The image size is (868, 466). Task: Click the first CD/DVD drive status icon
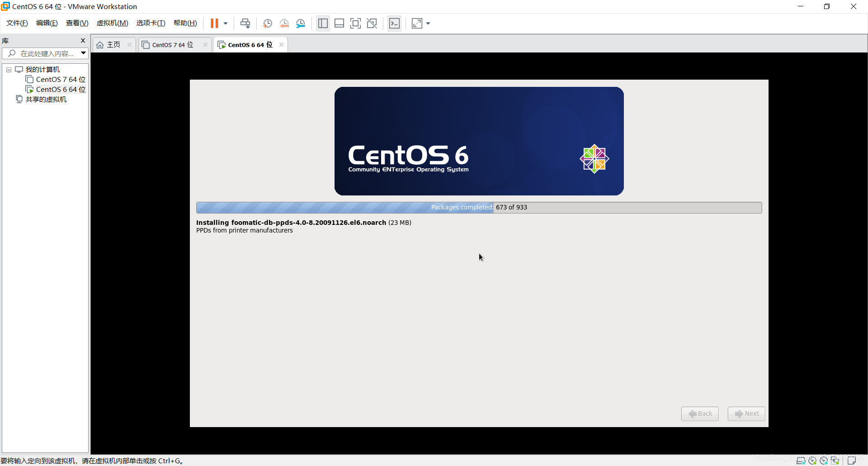point(812,461)
